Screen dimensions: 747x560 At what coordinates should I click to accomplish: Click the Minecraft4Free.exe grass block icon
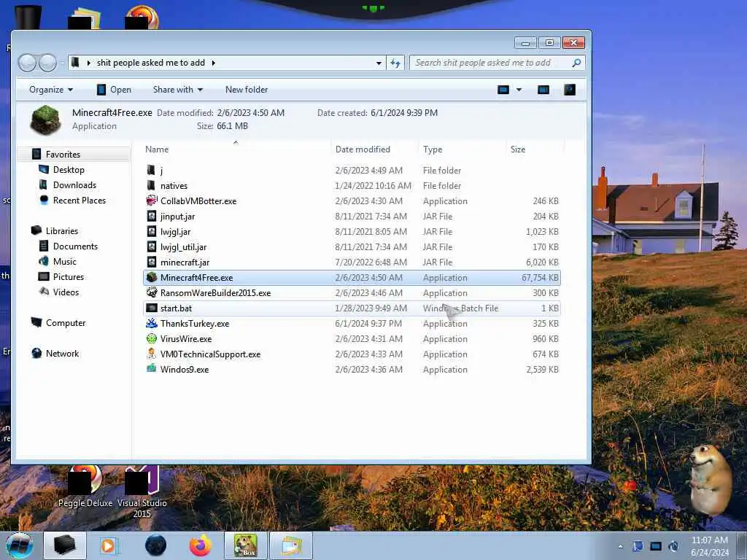click(x=152, y=277)
